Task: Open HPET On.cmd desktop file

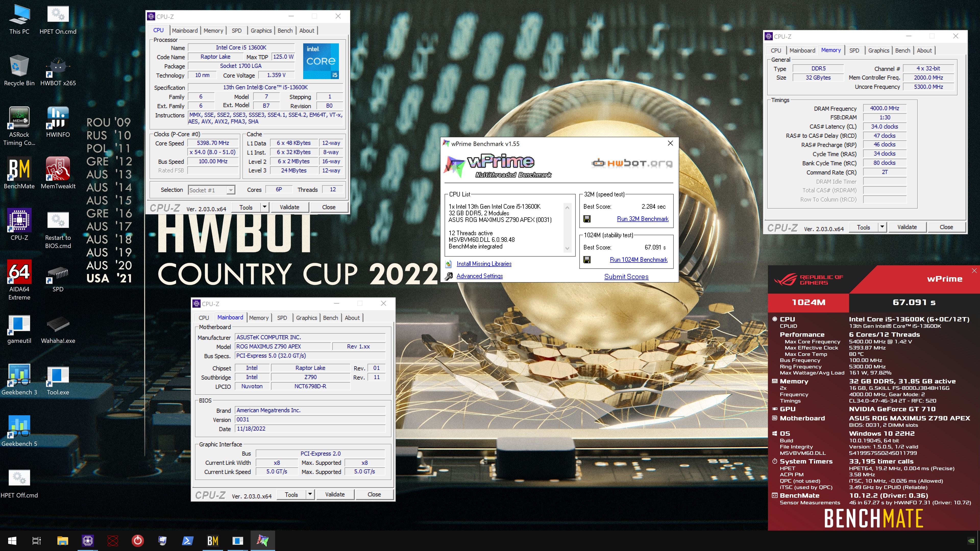Action: click(x=58, y=20)
